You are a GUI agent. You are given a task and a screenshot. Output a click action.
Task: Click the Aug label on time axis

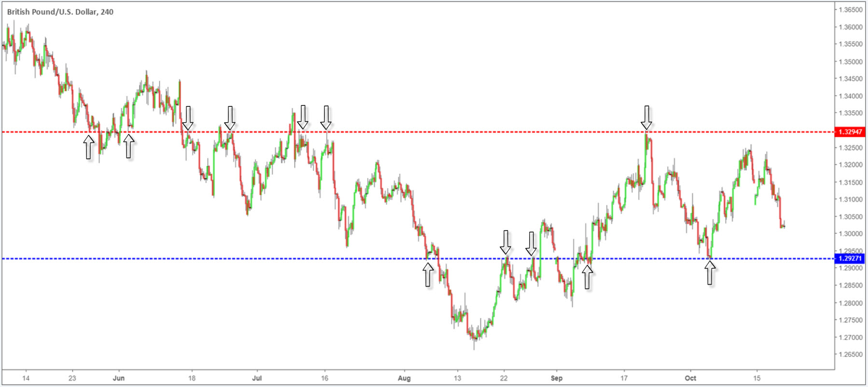click(x=404, y=378)
